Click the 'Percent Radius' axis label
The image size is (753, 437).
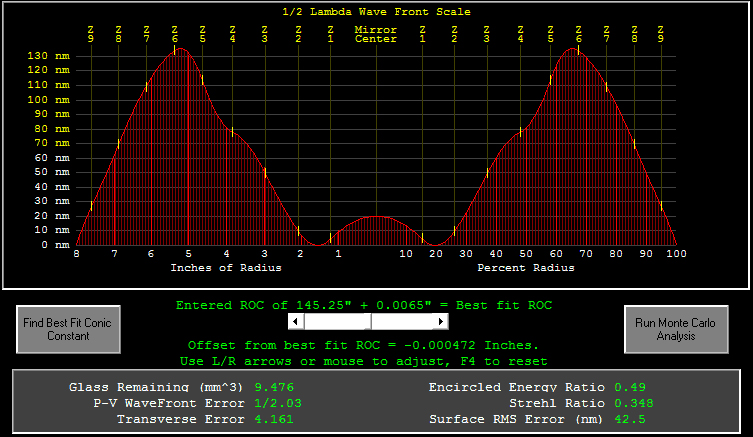click(x=526, y=267)
